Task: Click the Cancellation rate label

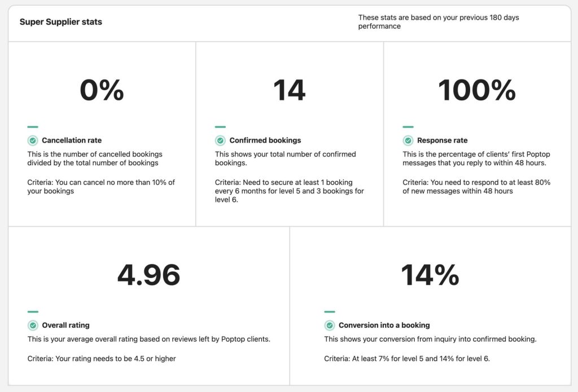Action: tap(72, 140)
